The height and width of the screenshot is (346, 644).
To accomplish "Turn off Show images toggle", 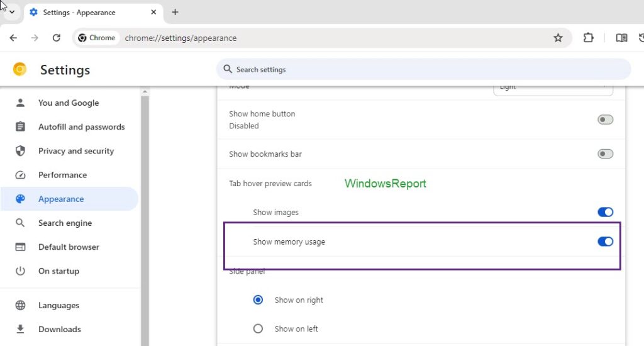I will [x=605, y=212].
